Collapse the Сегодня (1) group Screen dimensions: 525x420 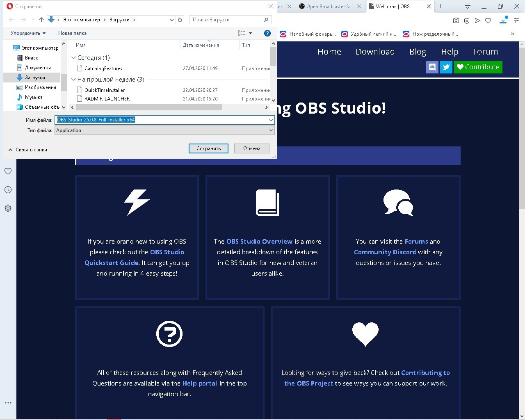pos(74,58)
